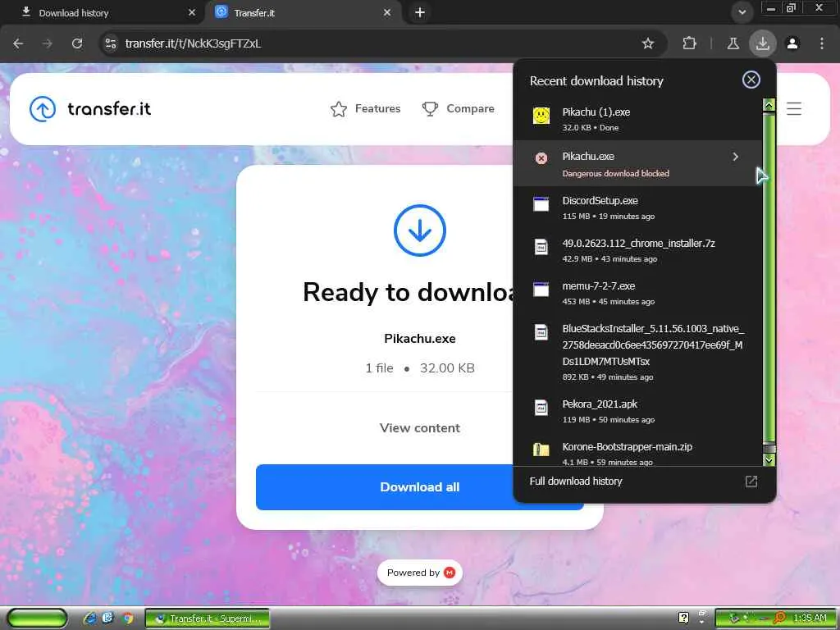Open Pikachu (1).exe download entry
This screenshot has height=630, width=840.
point(637,119)
